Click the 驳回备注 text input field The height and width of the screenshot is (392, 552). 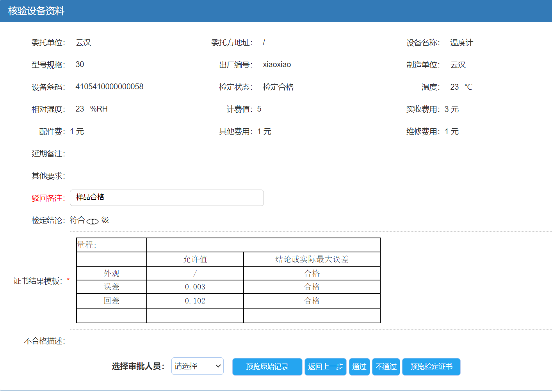pos(167,198)
